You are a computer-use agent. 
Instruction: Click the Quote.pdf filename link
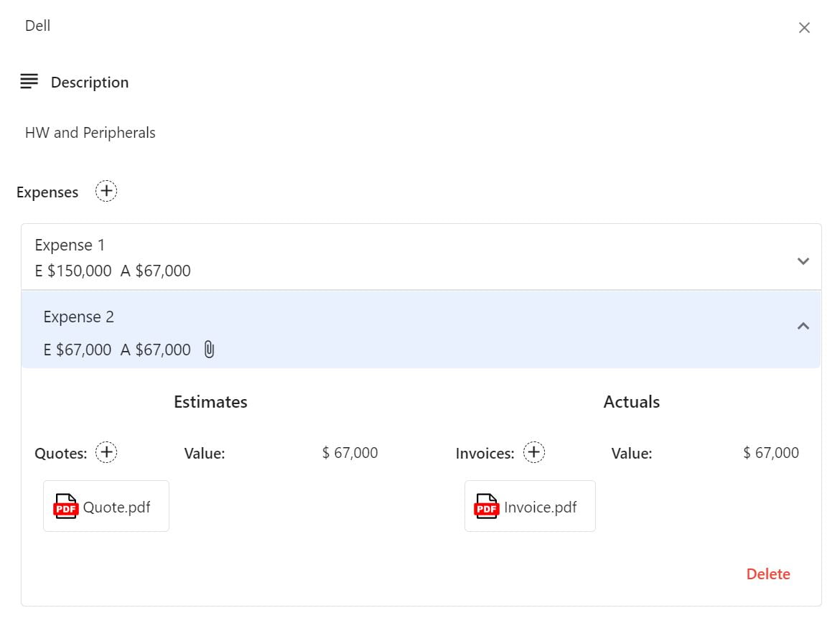pyautogui.click(x=117, y=506)
